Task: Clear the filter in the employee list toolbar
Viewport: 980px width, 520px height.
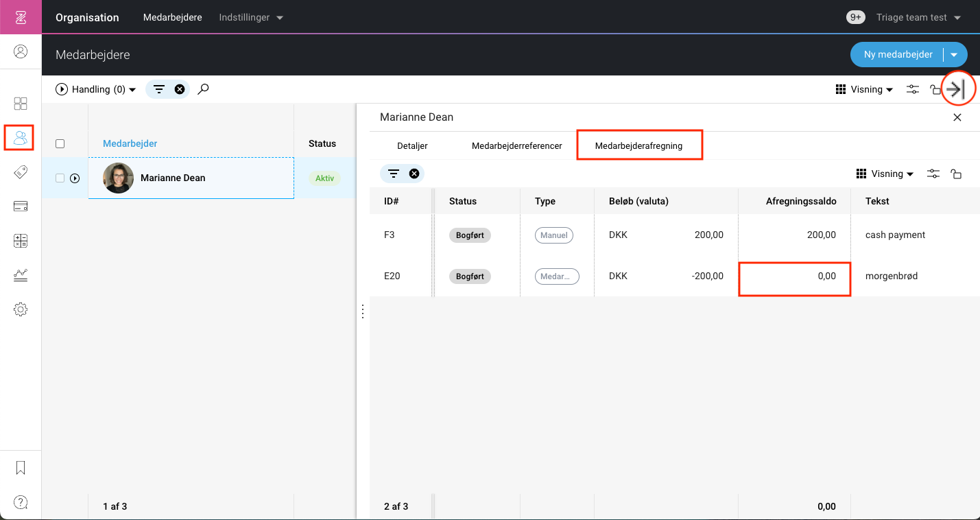Action: point(180,89)
